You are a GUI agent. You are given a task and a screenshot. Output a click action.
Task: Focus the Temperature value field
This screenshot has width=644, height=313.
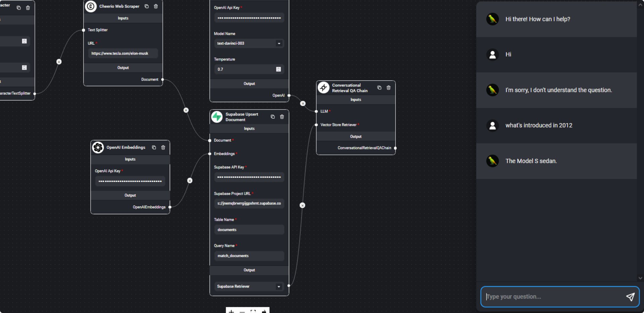[249, 69]
